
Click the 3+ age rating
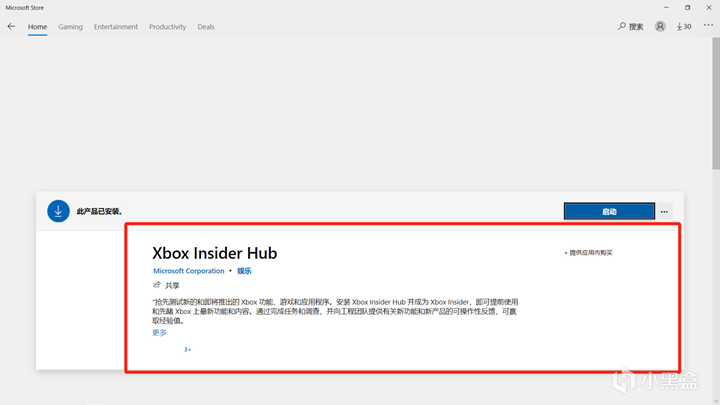point(187,350)
